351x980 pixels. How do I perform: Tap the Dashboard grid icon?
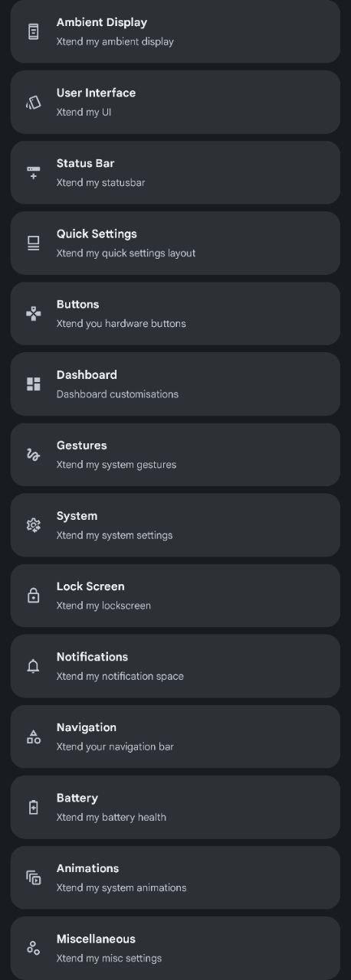33,384
